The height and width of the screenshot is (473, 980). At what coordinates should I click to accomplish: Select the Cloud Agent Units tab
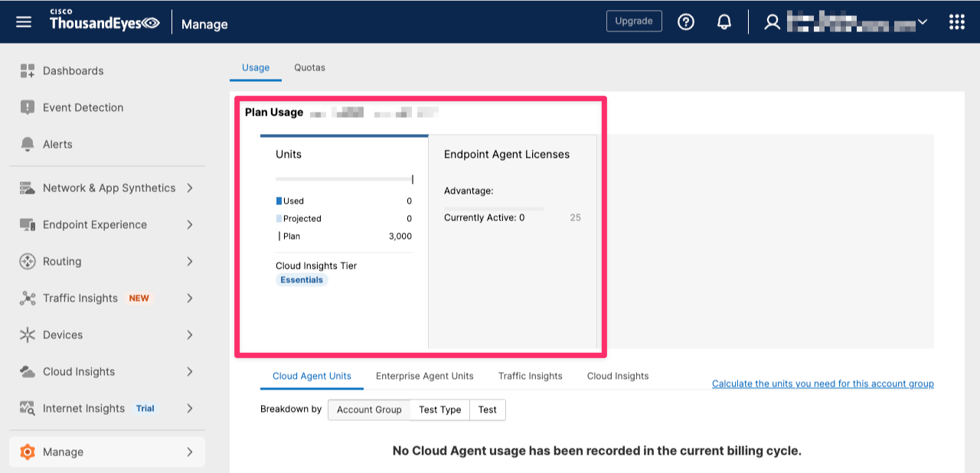click(x=312, y=377)
